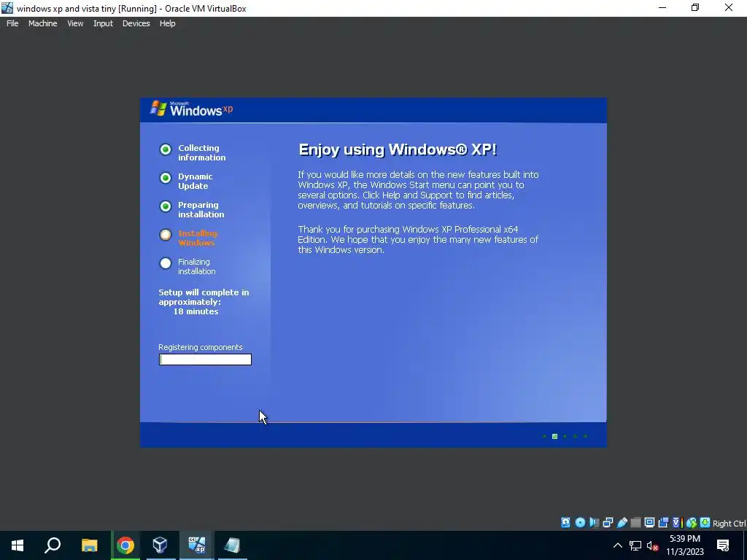Open the Machine menu
Viewport: 747px width, 560px height.
42,23
